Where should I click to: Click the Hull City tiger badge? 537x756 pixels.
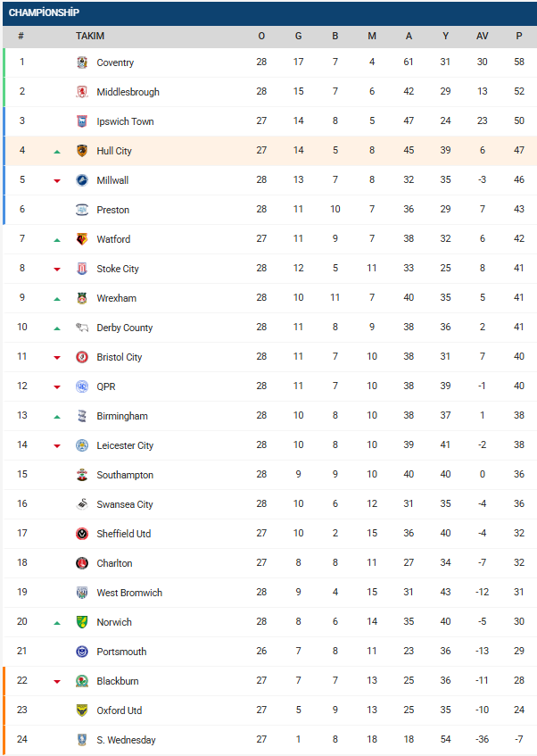(82, 151)
